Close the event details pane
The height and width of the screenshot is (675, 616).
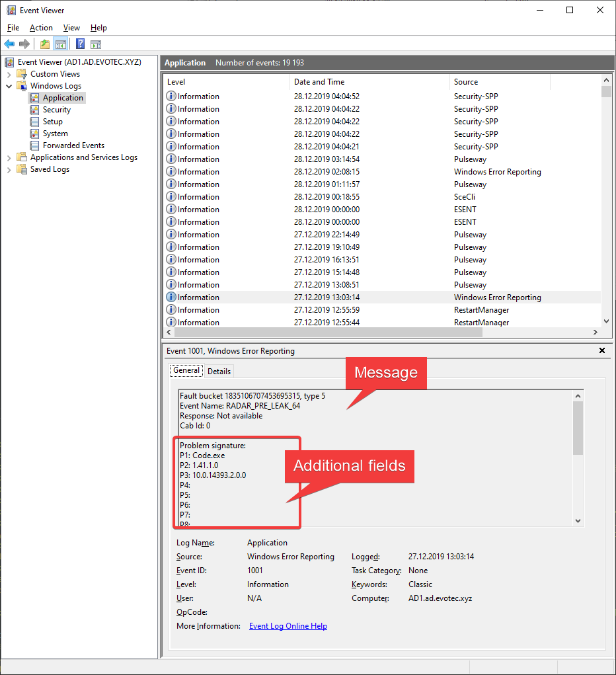pyautogui.click(x=601, y=350)
